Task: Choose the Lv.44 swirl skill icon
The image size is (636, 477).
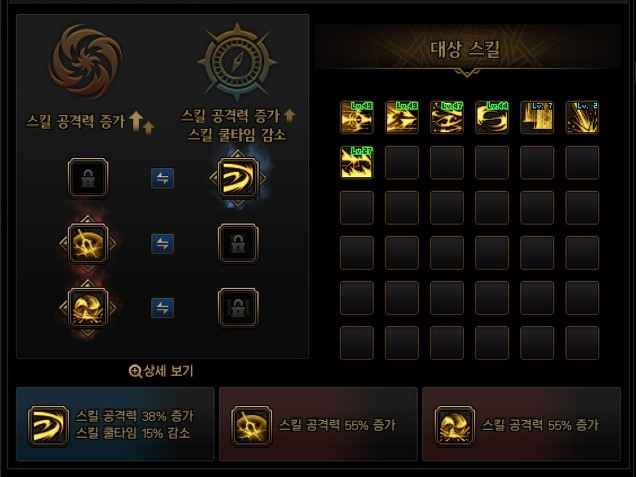Action: (492, 117)
